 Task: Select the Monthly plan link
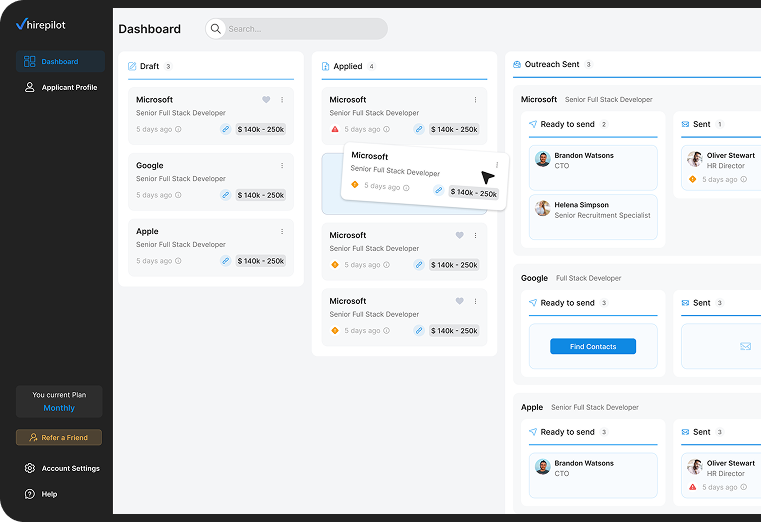click(59, 408)
